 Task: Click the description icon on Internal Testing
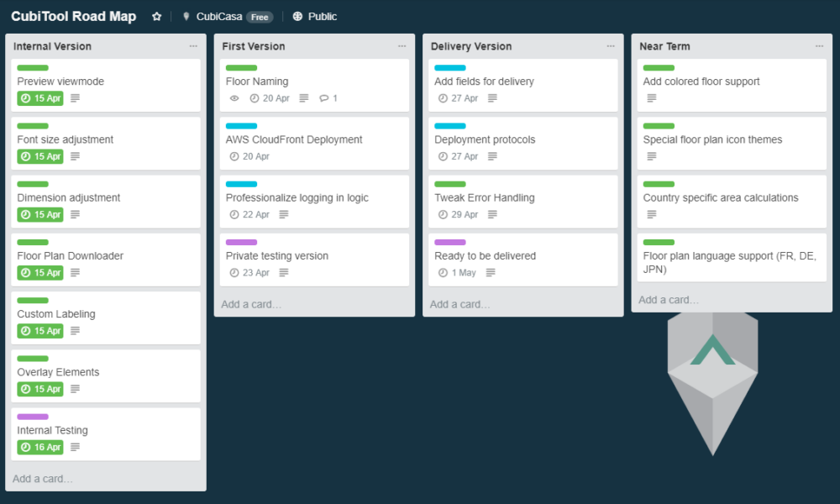(x=75, y=447)
